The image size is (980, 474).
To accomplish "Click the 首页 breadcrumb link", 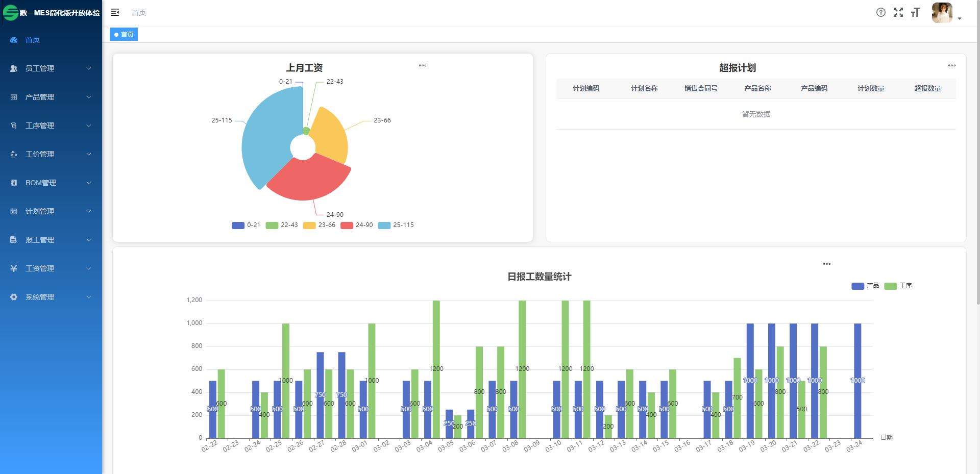I will tap(139, 13).
